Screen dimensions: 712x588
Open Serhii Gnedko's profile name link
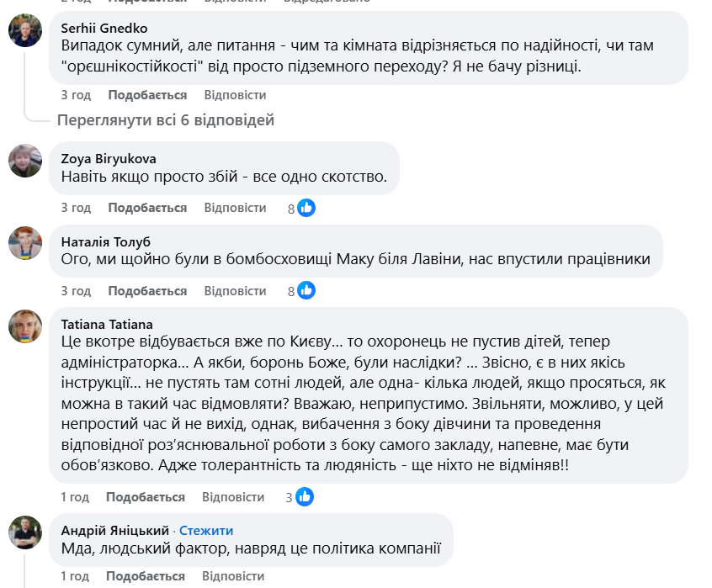coord(104,29)
